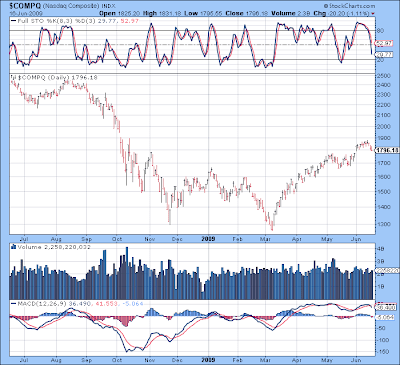The height and width of the screenshot is (365, 400).
Task: Click the Jun label on the bottom MACD axis
Action: pyautogui.click(x=357, y=360)
